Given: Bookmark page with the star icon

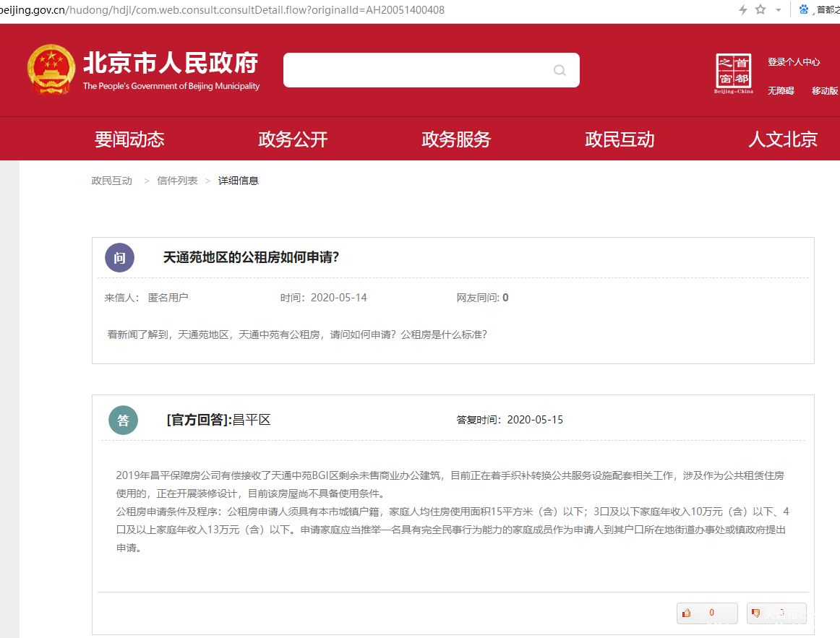Looking at the screenshot, I should point(760,9).
